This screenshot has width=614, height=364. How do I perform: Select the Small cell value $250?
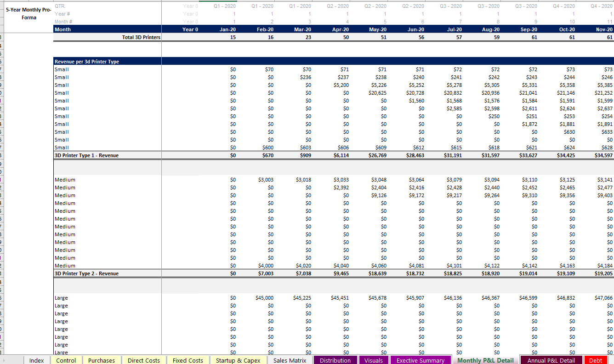click(x=495, y=116)
